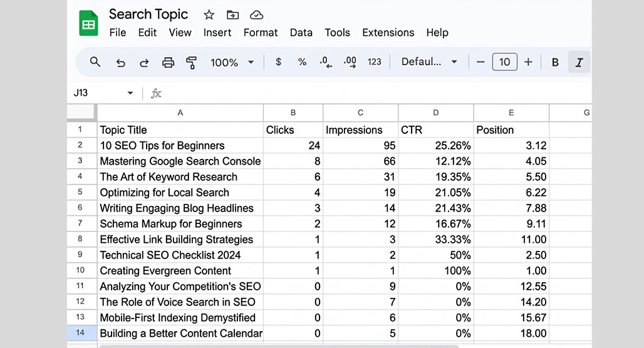Select row 1 header

click(81, 130)
